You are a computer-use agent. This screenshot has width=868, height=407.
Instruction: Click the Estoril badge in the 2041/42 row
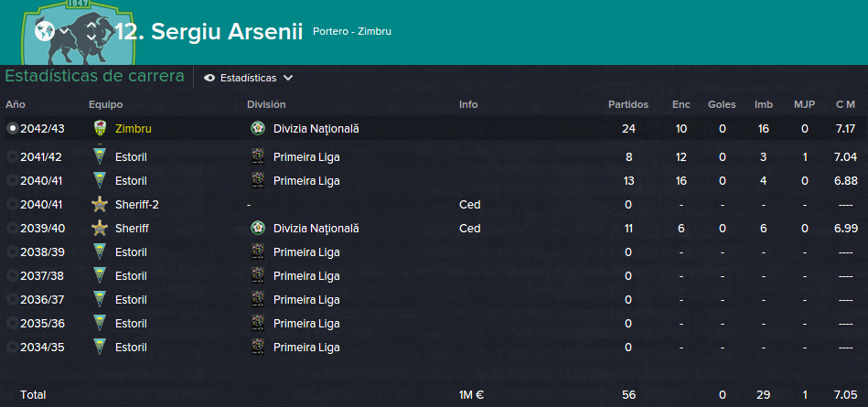click(x=100, y=156)
